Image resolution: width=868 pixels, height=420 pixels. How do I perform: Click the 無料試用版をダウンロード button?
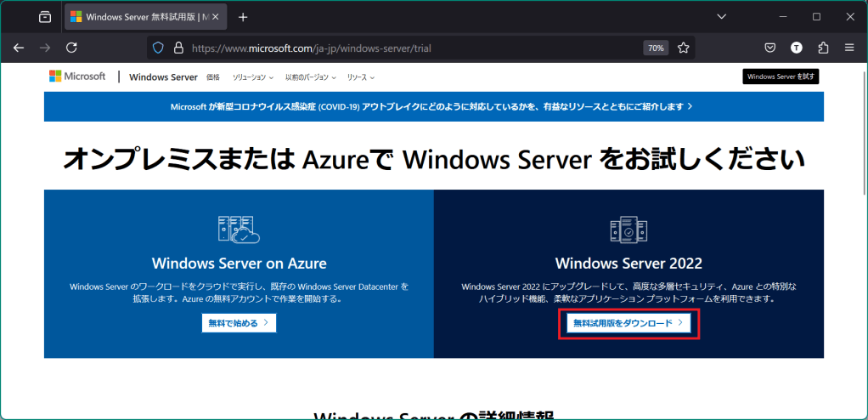click(x=628, y=324)
